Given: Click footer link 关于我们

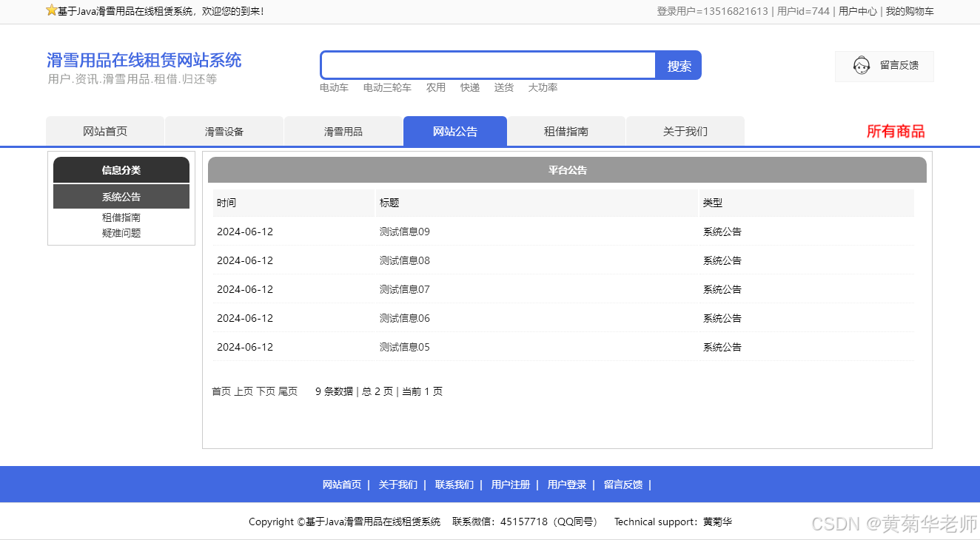Looking at the screenshot, I should 398,485.
